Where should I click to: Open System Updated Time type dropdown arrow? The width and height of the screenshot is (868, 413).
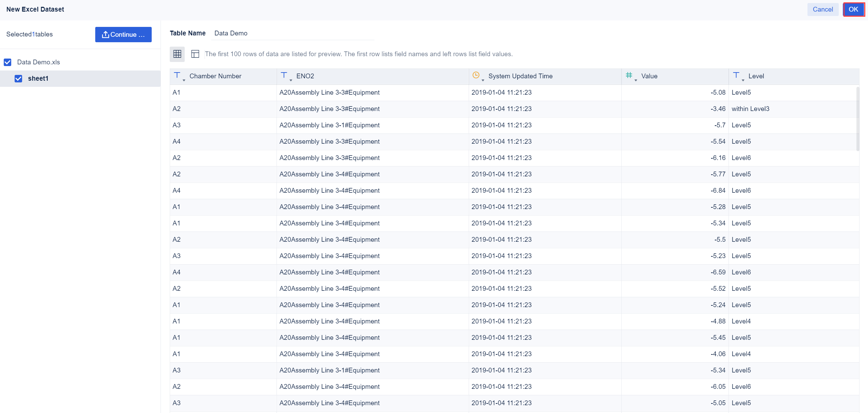(x=483, y=80)
